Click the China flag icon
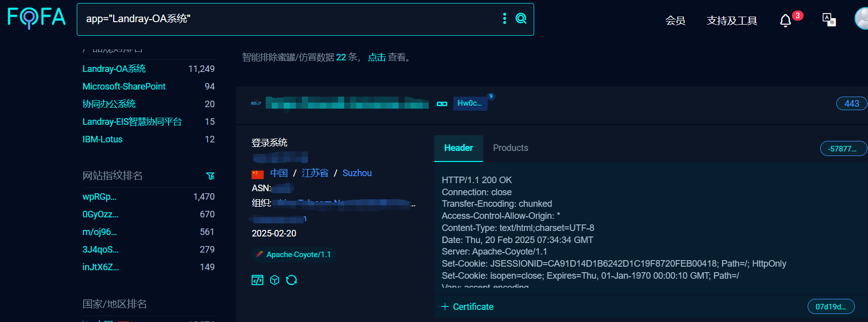Viewport: 868px width, 322px height. tap(258, 175)
